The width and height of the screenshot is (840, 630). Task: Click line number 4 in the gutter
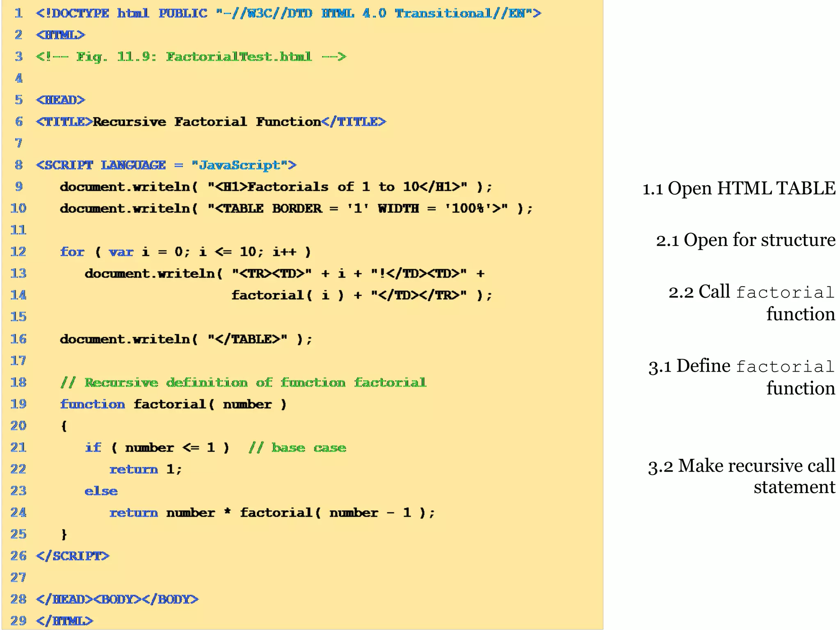[x=19, y=78]
